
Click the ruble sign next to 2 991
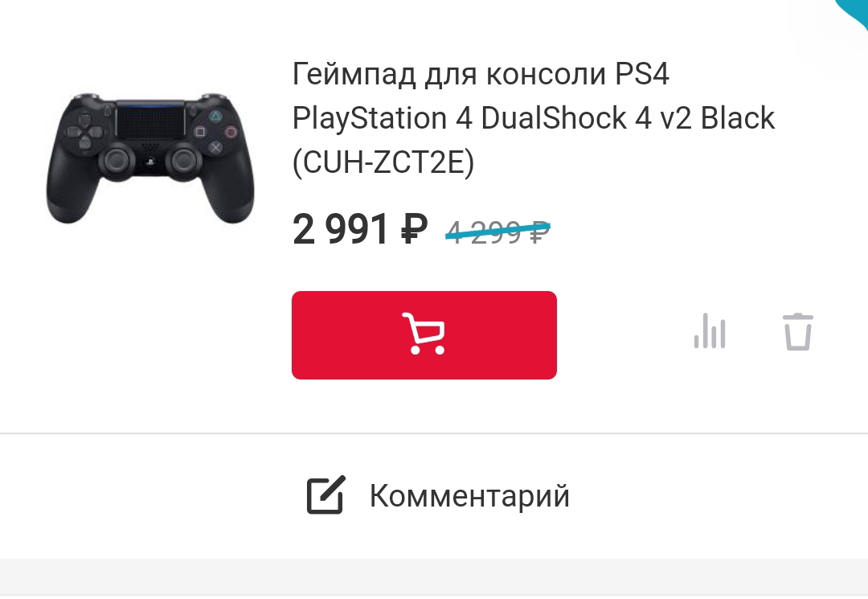point(414,228)
